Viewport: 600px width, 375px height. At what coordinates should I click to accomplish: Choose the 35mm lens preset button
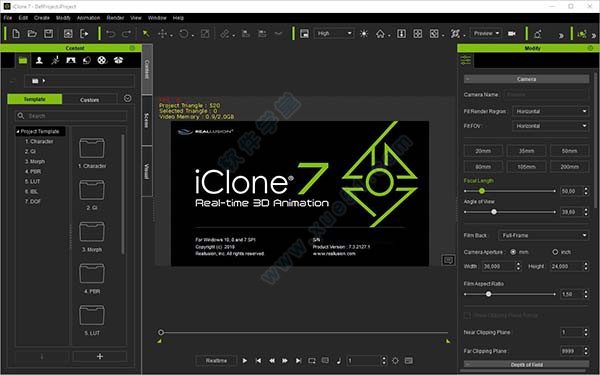pos(526,151)
